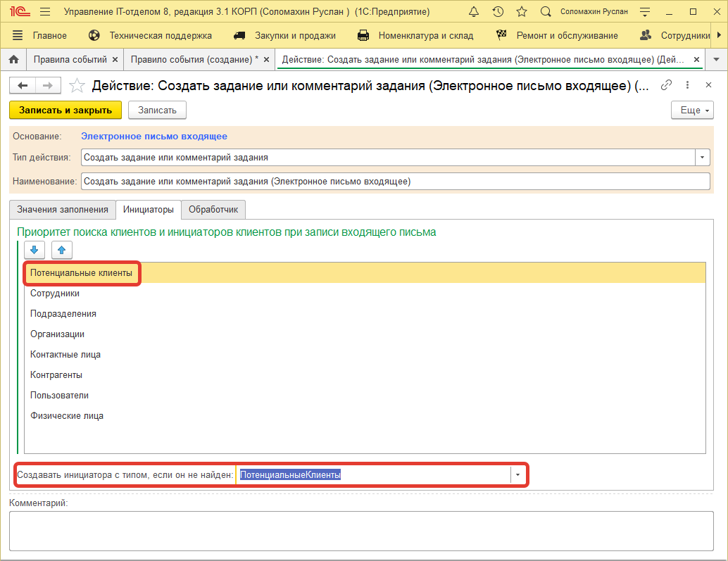728x561 pixels.
Task: Move selected item down with blue down arrow
Action: click(34, 250)
